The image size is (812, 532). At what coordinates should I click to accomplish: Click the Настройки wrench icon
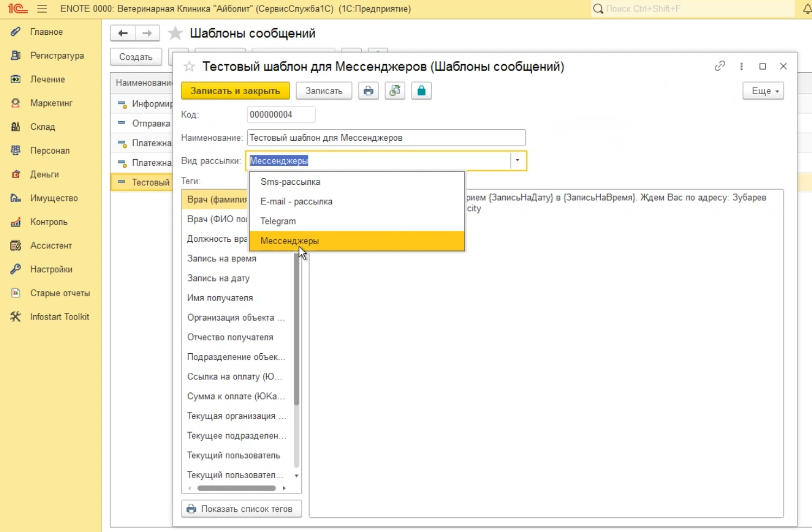click(x=16, y=269)
